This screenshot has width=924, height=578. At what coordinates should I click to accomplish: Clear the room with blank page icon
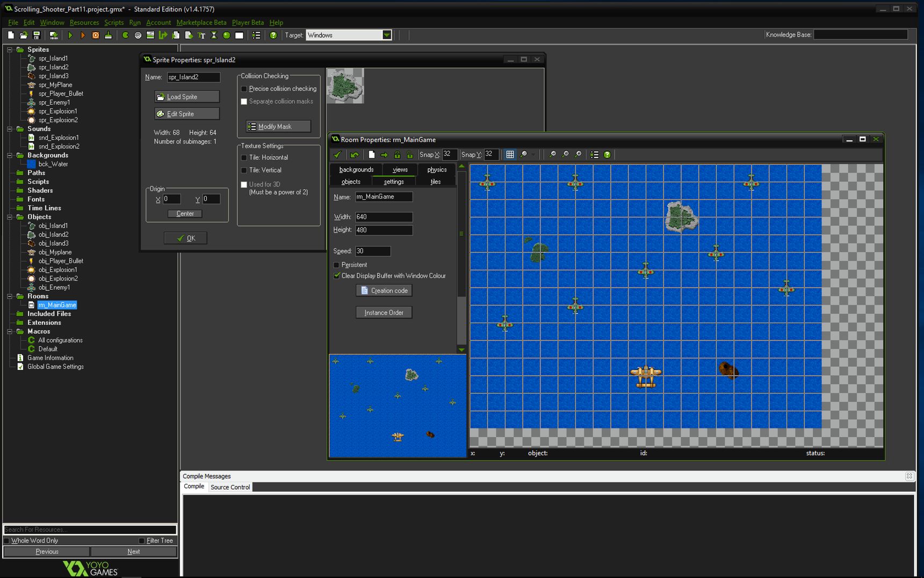coord(371,154)
